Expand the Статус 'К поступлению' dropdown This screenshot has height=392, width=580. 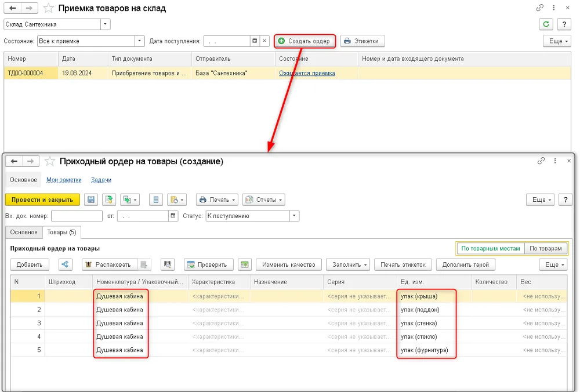[x=294, y=216]
